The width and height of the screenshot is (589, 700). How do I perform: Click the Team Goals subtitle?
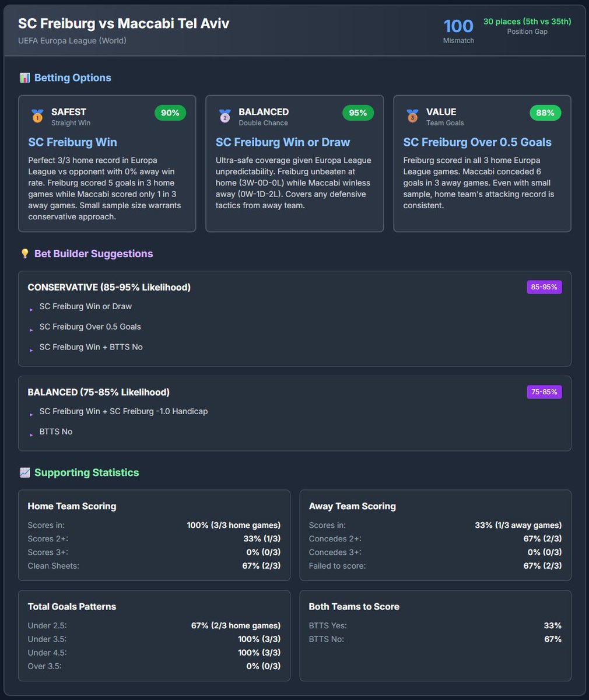(445, 123)
